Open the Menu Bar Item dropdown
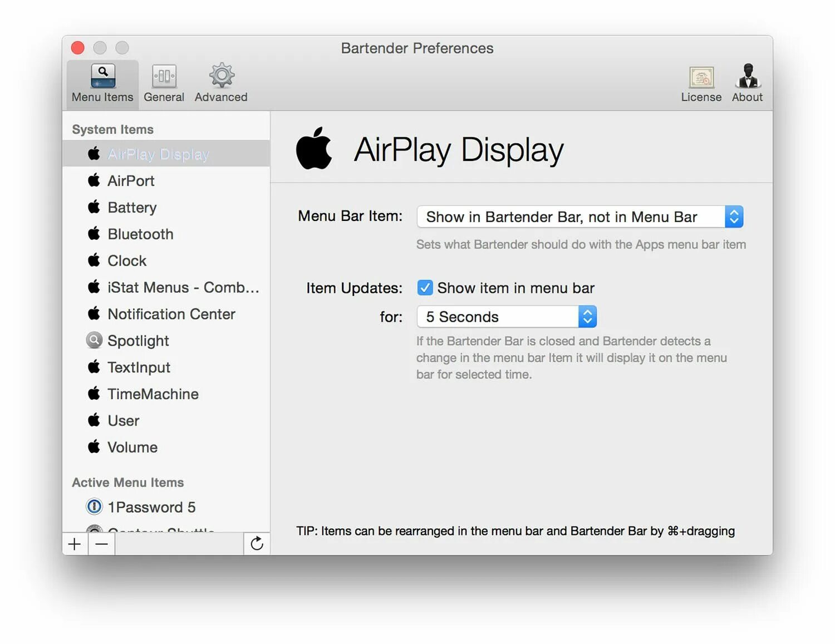This screenshot has width=835, height=644. tap(580, 217)
